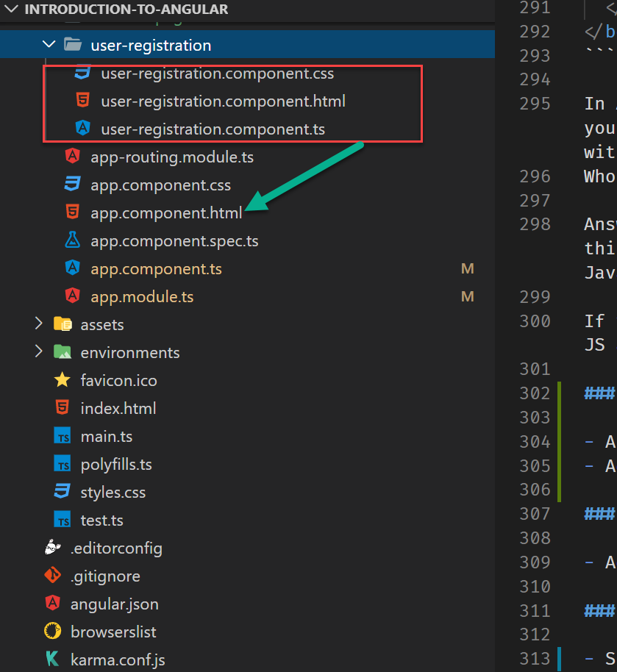617x672 pixels.
Task: Open styles.css file
Action: [x=113, y=492]
